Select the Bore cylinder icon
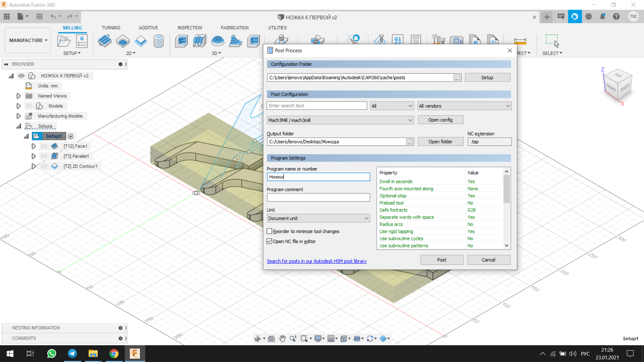Viewport: 644px width, 362px height. [158, 41]
